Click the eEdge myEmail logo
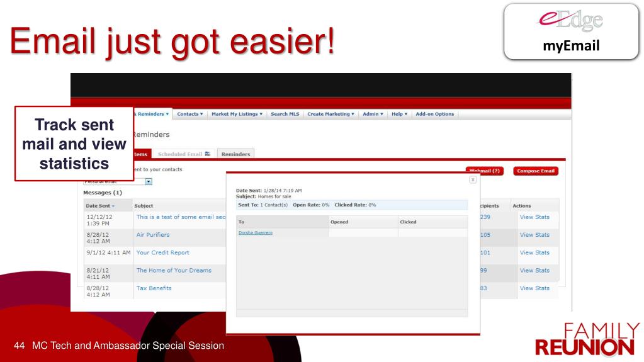 click(x=571, y=31)
